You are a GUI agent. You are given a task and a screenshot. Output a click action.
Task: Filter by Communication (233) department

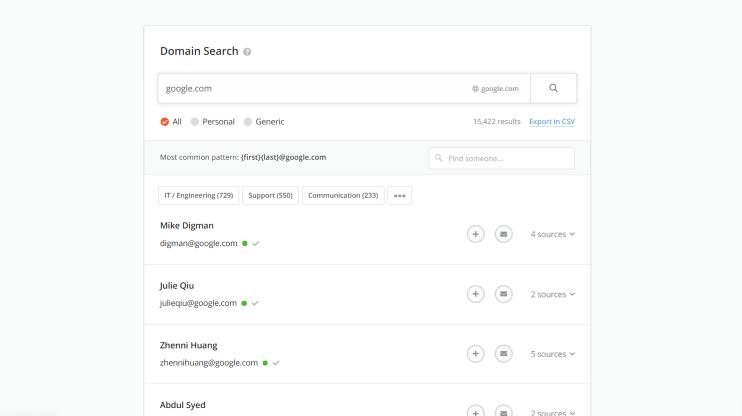pos(343,195)
